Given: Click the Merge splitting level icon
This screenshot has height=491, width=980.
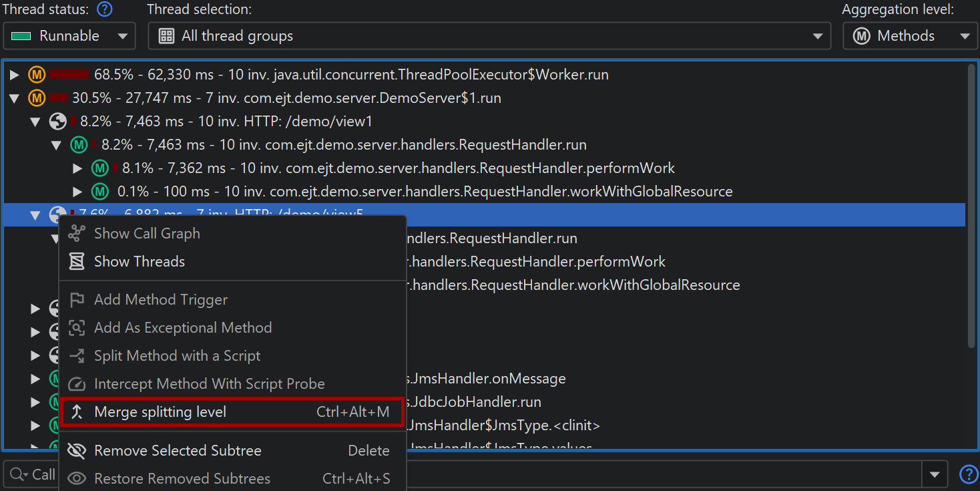Looking at the screenshot, I should click(x=77, y=412).
